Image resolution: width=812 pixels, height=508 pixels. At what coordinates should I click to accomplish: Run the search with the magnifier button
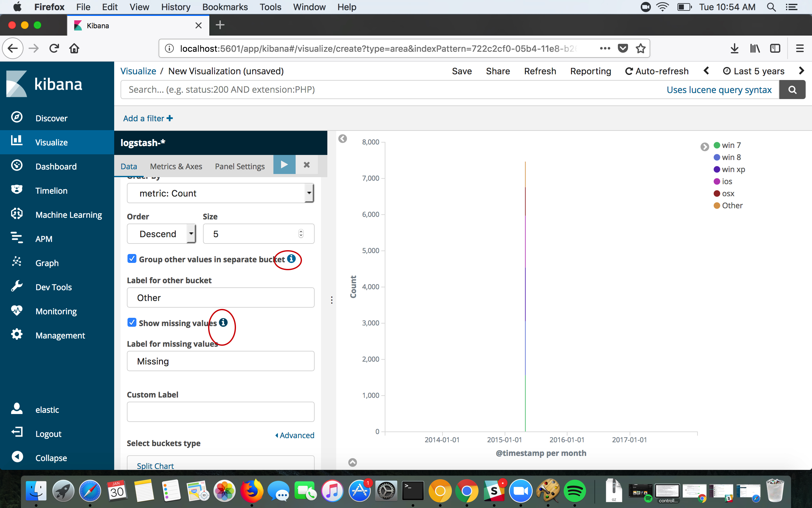click(x=792, y=90)
